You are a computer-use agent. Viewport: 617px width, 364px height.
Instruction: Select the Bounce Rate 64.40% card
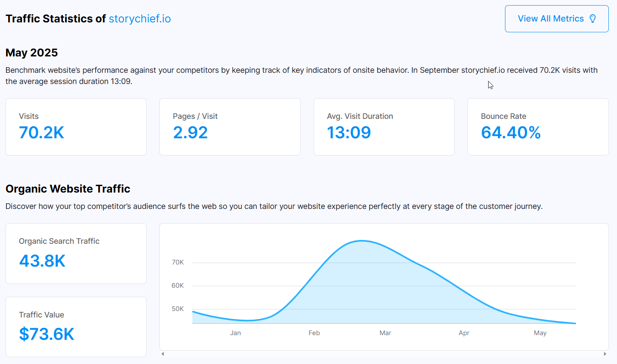[x=538, y=127]
